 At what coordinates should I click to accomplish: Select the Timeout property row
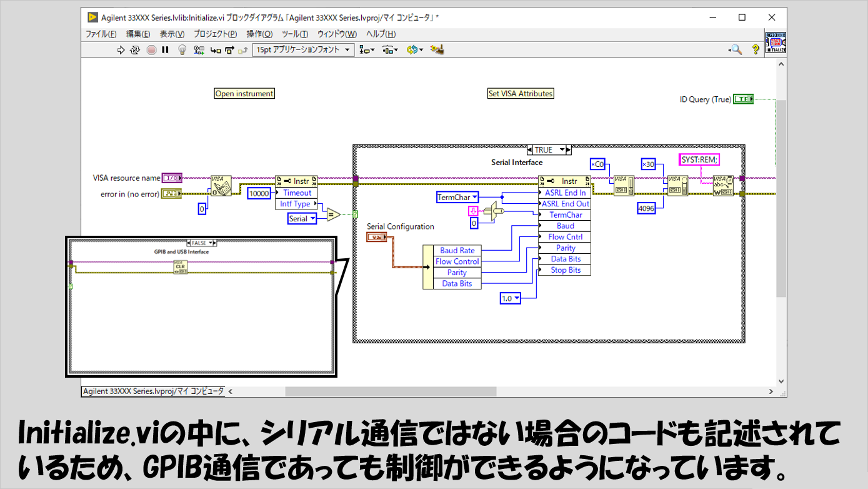coord(297,193)
